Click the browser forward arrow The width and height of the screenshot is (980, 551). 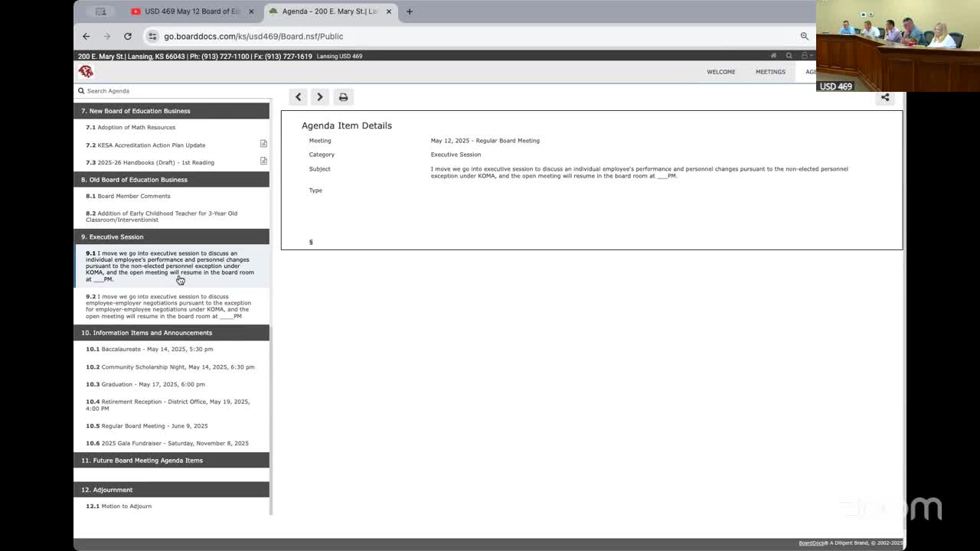[106, 36]
